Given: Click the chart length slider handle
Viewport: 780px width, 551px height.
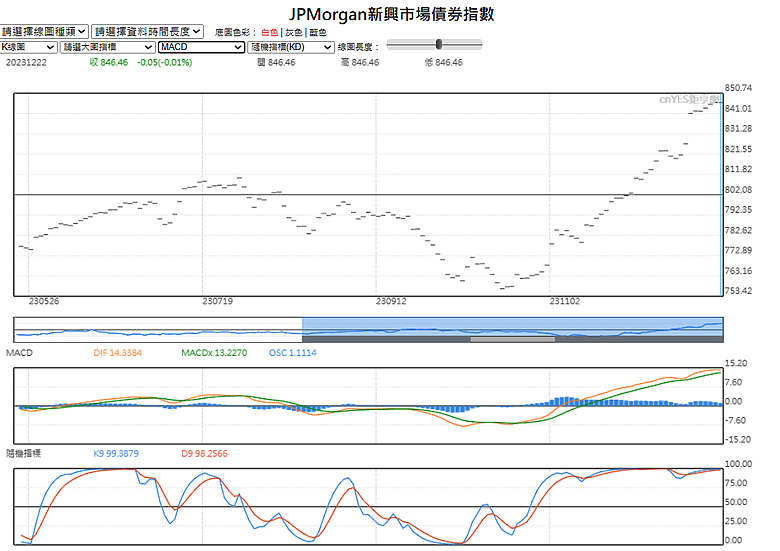Looking at the screenshot, I should tap(439, 44).
